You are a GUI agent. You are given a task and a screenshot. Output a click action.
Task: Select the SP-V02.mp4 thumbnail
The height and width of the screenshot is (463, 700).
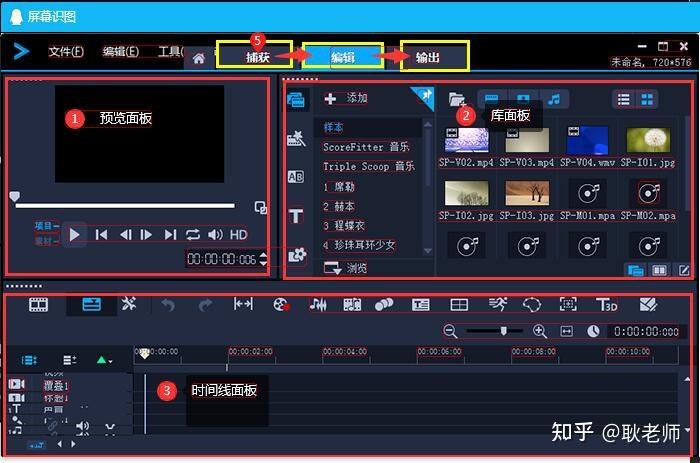(x=467, y=140)
